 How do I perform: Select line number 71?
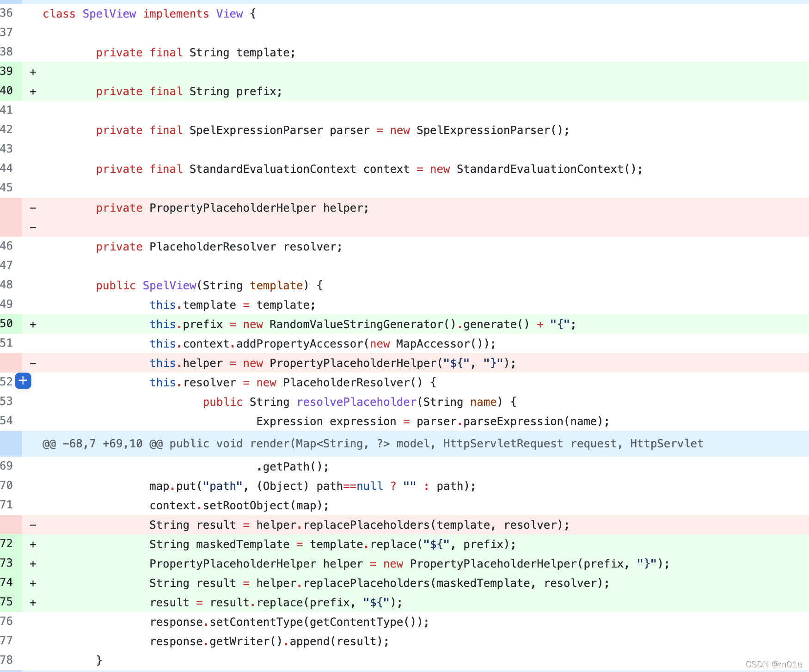[6, 505]
